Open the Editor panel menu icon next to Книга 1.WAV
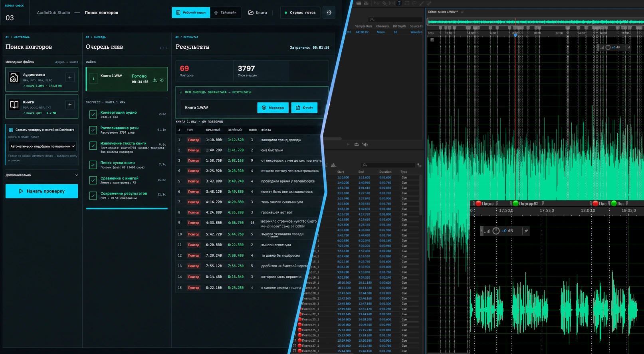 tap(462, 12)
